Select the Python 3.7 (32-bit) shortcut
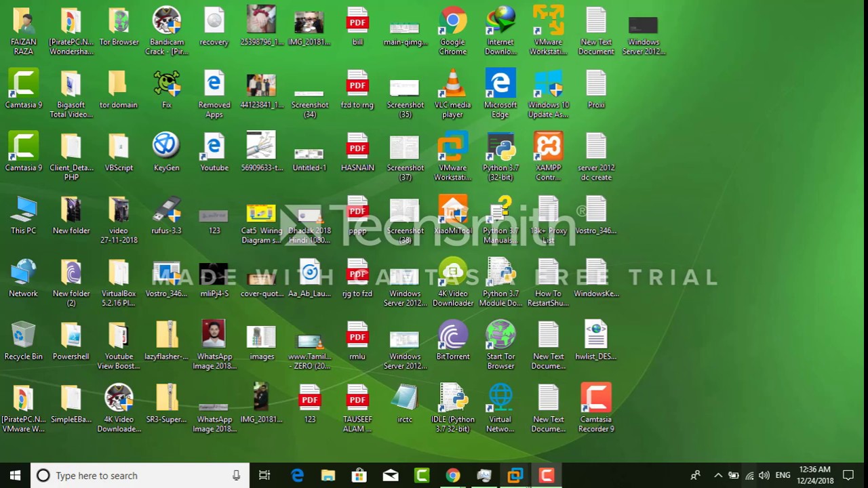This screenshot has height=488, width=868. point(500,157)
